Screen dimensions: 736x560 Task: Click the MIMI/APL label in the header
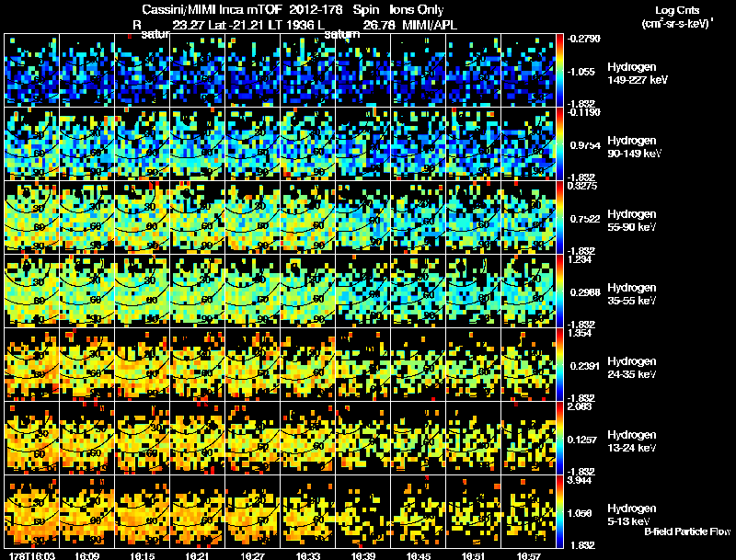[x=430, y=26]
